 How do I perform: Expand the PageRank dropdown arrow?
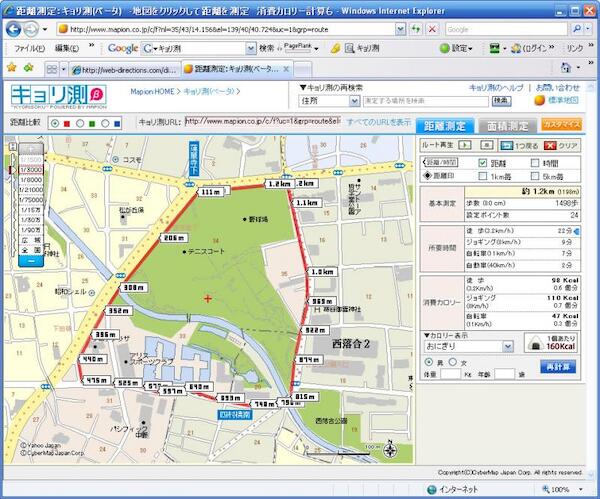tap(316, 49)
